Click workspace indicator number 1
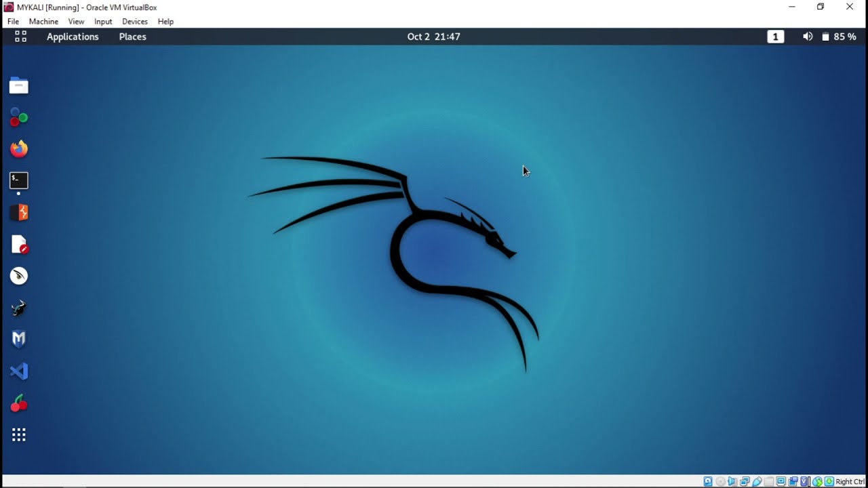The height and width of the screenshot is (488, 868). click(x=776, y=37)
